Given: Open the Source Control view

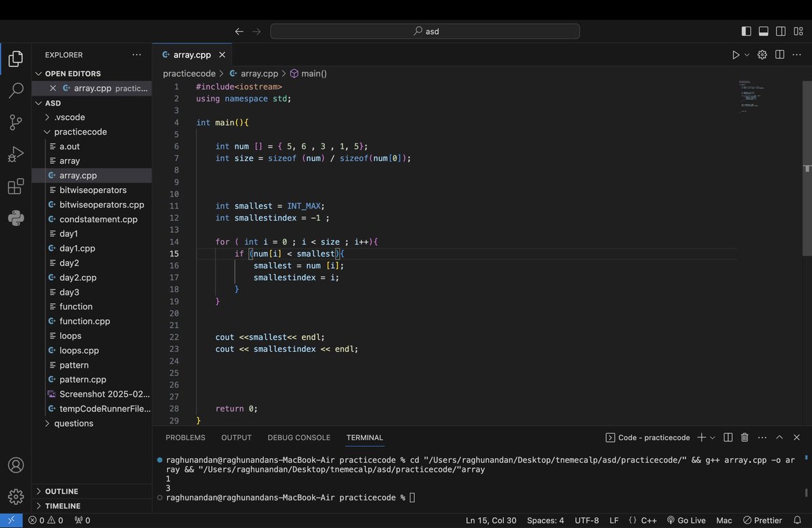Looking at the screenshot, I should pyautogui.click(x=16, y=123).
